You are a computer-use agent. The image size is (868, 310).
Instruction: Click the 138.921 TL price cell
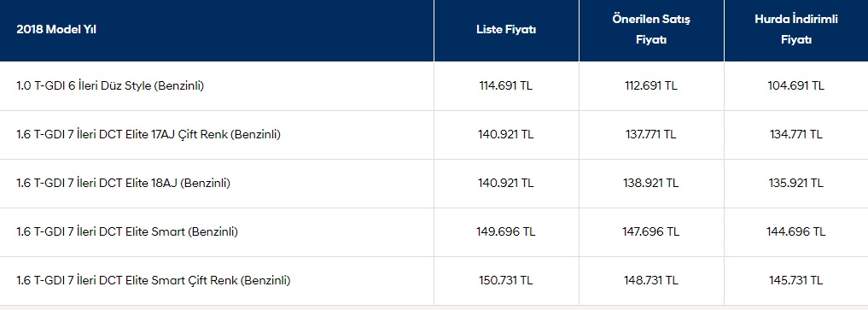pos(651,184)
